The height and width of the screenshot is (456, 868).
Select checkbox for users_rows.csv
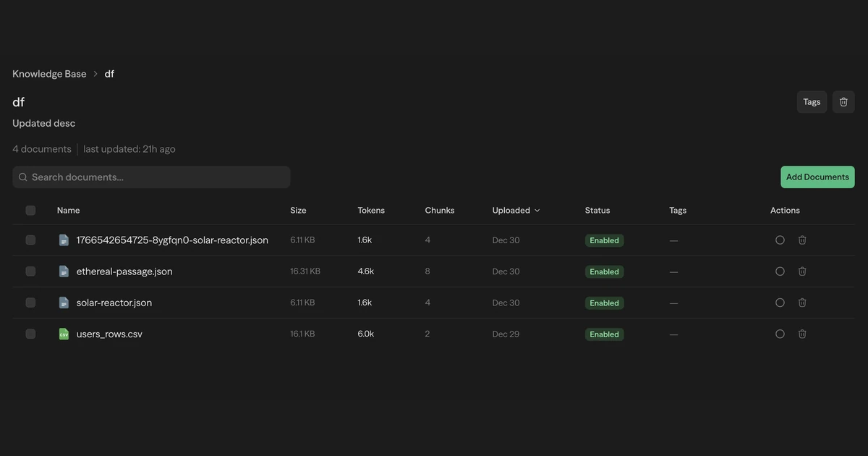click(x=30, y=334)
